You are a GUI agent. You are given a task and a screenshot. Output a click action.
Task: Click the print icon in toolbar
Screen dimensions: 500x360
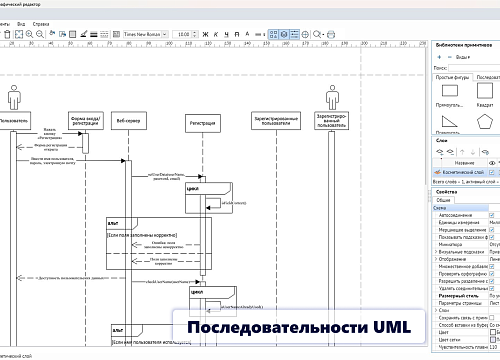pos(331,34)
